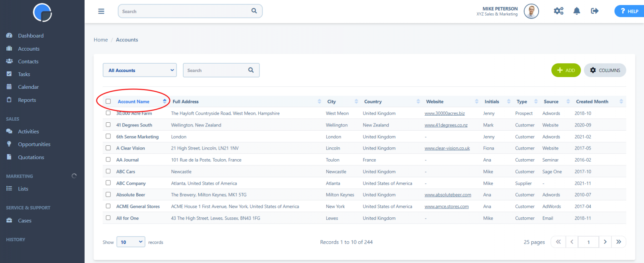
Task: Click the sort arrows on the Country column
Action: coord(418,101)
